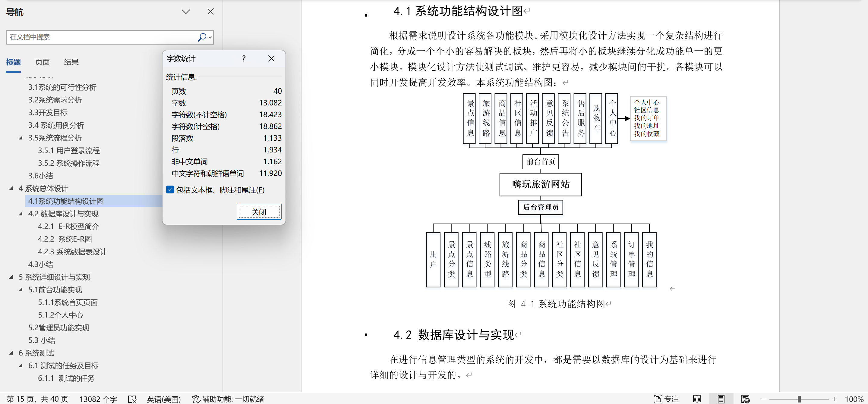Click the zoom slider handle
The height and width of the screenshot is (404, 868).
pos(799,399)
